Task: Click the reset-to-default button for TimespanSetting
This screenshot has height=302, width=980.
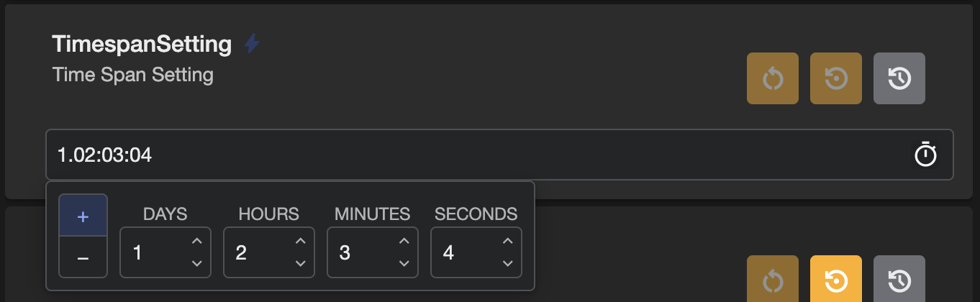Action: click(x=836, y=78)
